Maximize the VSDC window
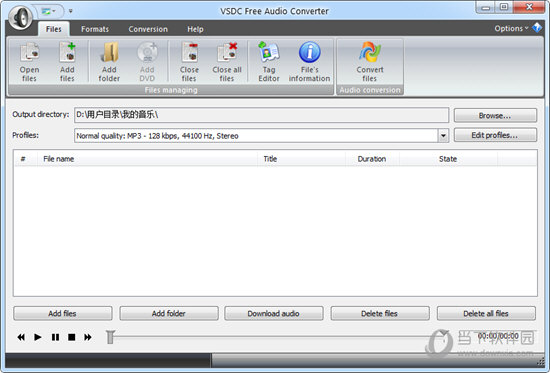The height and width of the screenshot is (373, 550). [x=504, y=8]
